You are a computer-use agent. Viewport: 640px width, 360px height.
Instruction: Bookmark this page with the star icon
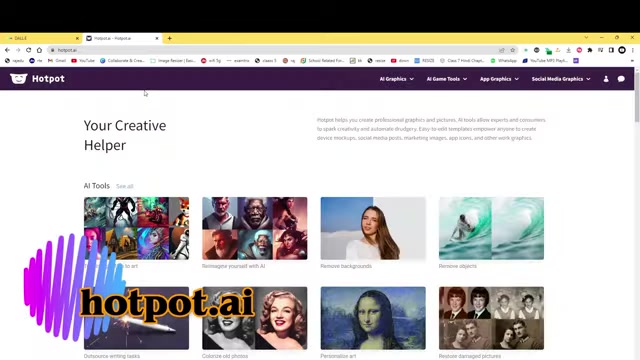(x=513, y=50)
